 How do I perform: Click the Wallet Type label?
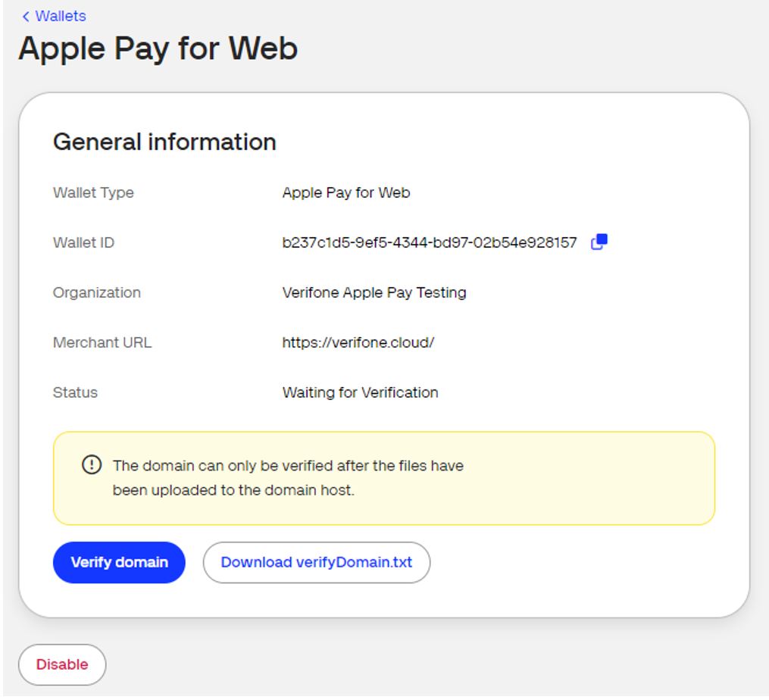[93, 192]
